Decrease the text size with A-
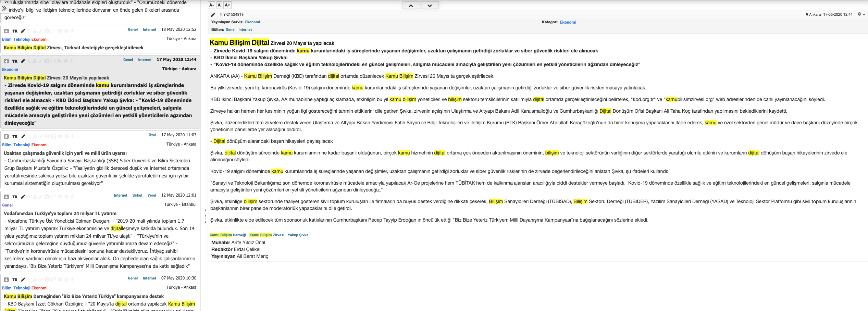 click(x=211, y=5)
